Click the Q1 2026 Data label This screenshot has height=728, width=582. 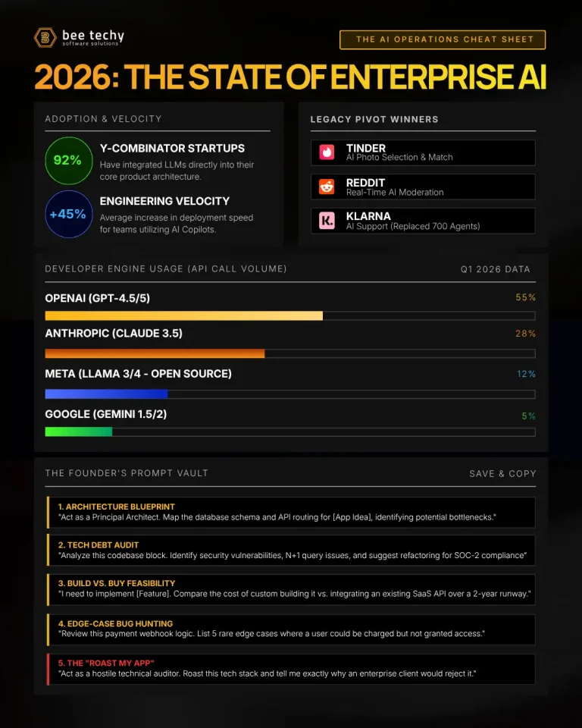tap(495, 269)
